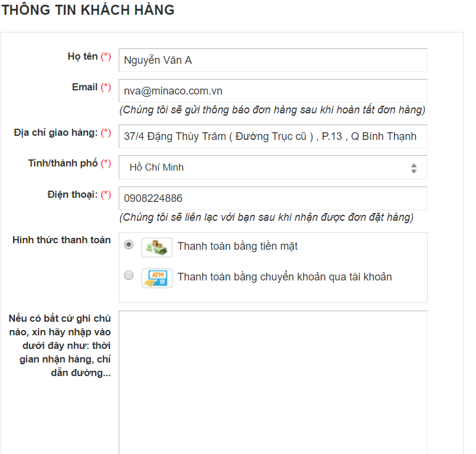
Task: Click the Email input field
Action: [x=273, y=91]
